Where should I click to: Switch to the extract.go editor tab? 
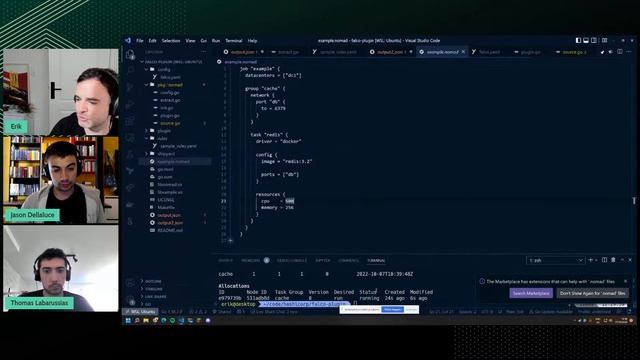tap(288, 52)
